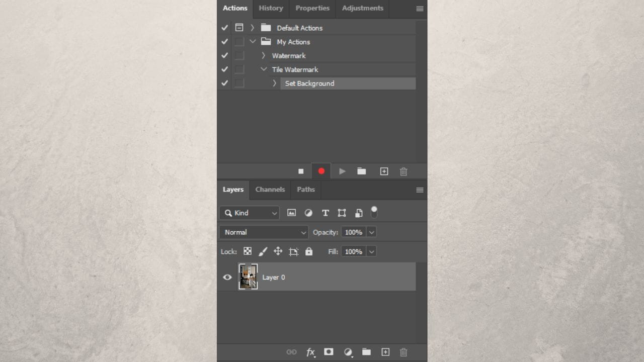Screen dimensions: 644x362
Task: Switch to the Channels tab
Action: point(270,190)
